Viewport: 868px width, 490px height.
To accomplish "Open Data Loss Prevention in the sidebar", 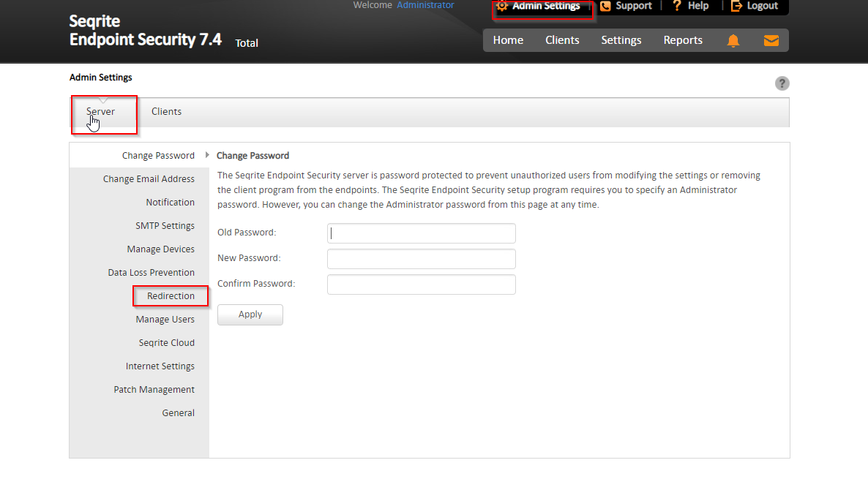I will tap(151, 273).
